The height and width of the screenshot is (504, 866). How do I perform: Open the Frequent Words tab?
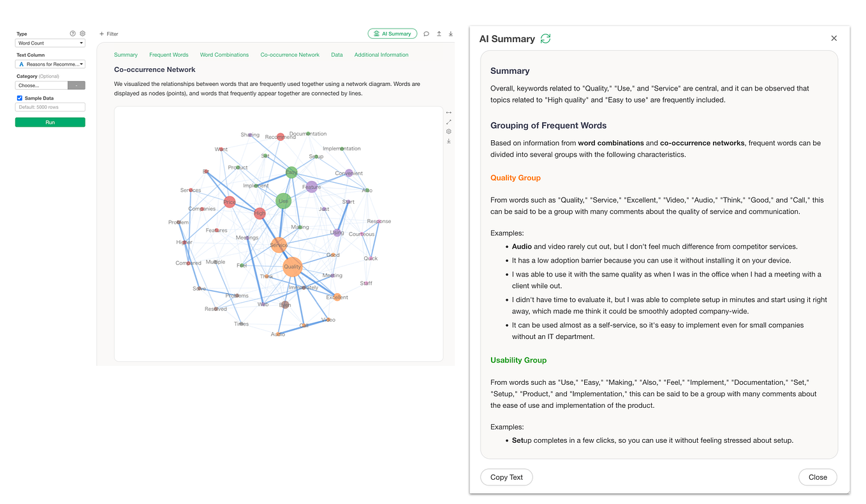[168, 55]
